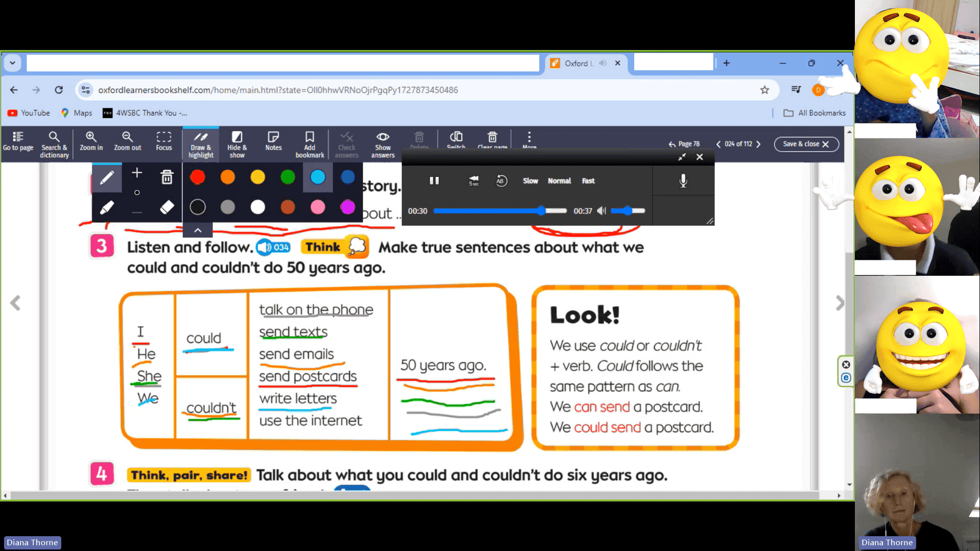Set audio speed to Fast
Viewport: 980px width, 551px height.
[588, 181]
